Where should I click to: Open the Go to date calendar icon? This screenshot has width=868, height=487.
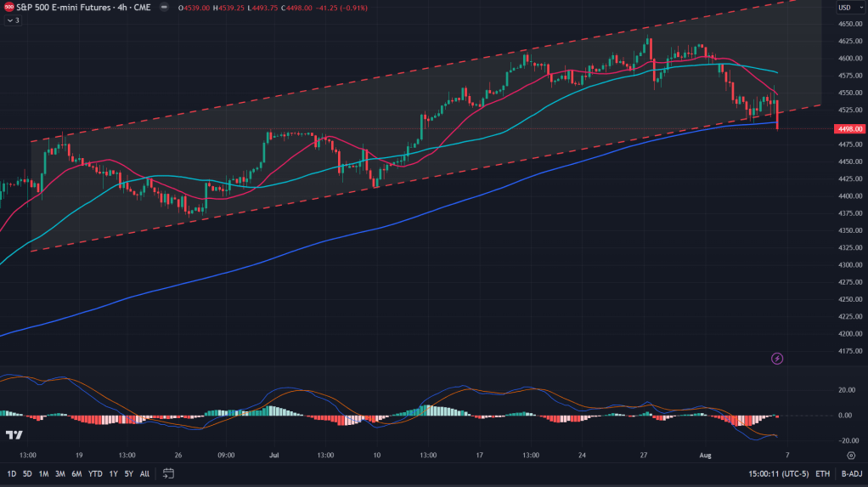(x=168, y=473)
